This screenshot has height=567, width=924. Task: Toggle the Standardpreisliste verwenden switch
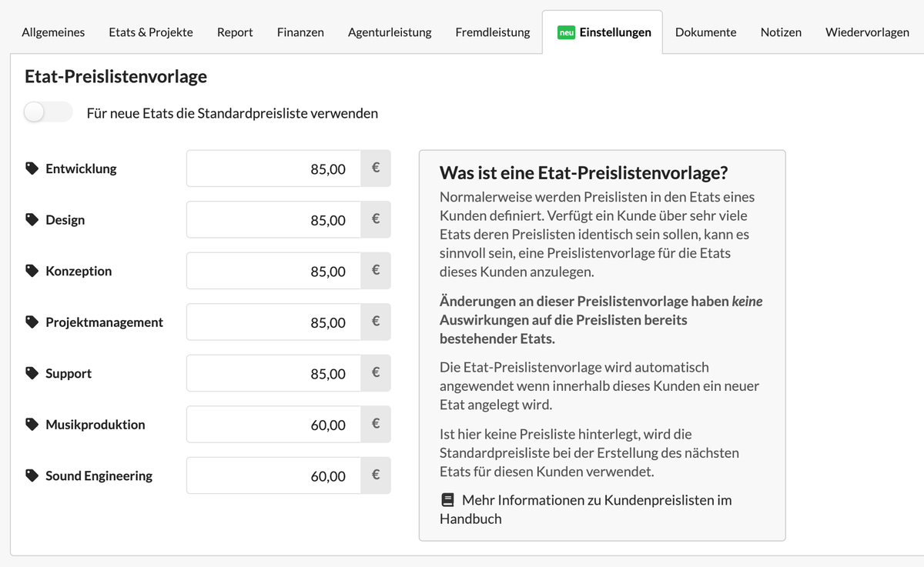[x=48, y=112]
